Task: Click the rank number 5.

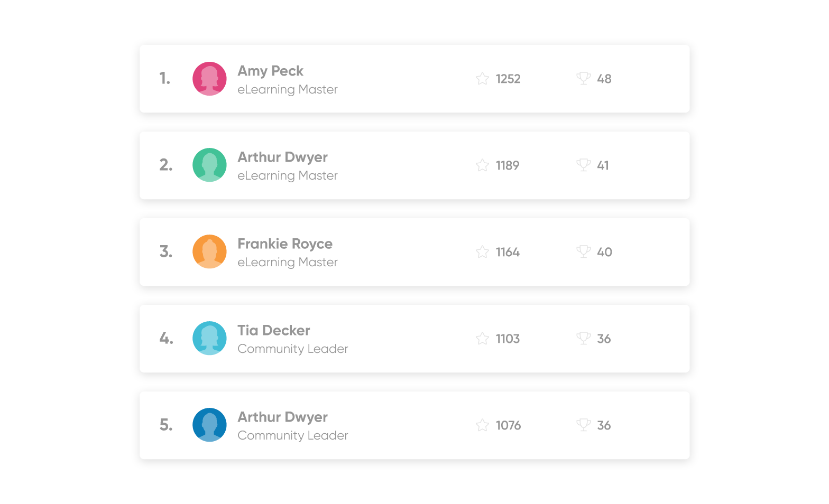Action: coord(166,425)
